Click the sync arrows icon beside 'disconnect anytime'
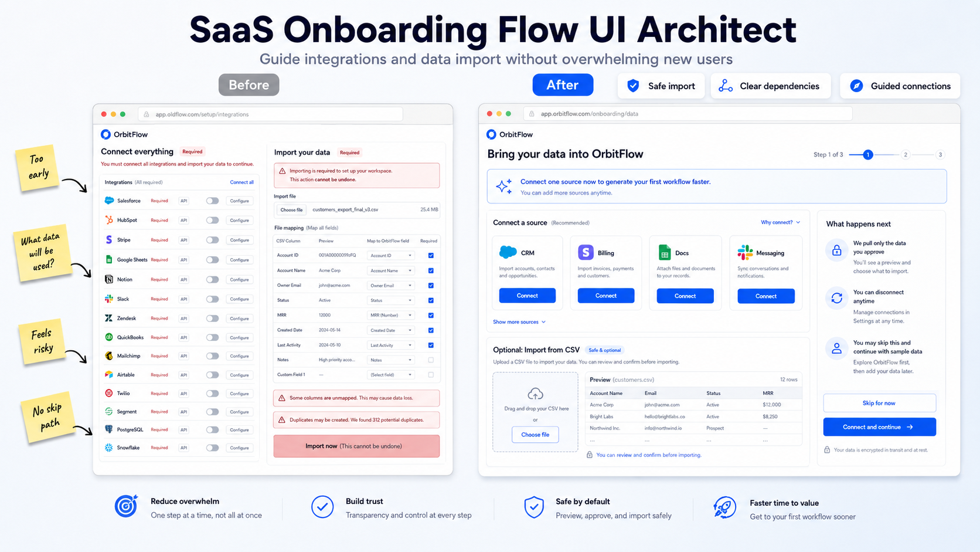Image resolution: width=980 pixels, height=552 pixels. coord(836,298)
